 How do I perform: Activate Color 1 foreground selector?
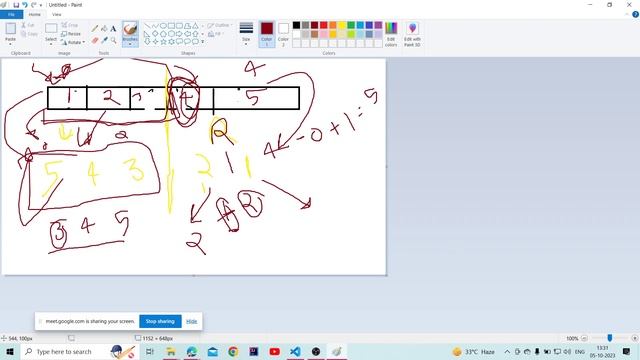[x=267, y=34]
